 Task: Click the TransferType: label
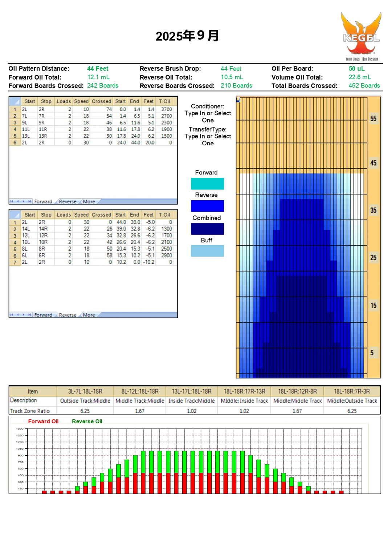pyautogui.click(x=207, y=129)
